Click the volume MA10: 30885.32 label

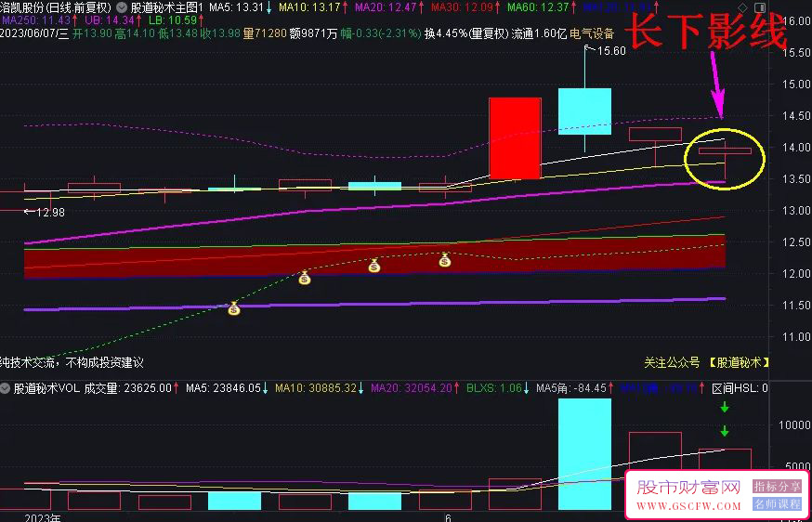tap(316, 388)
